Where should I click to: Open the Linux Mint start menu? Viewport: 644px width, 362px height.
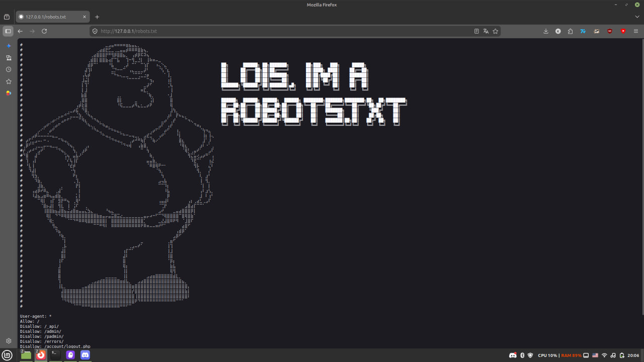(x=7, y=355)
